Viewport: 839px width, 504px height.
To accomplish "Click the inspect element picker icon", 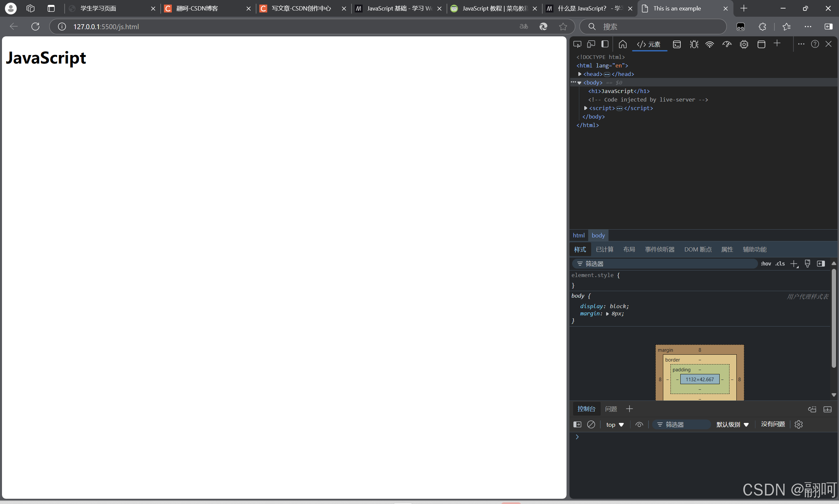I will [x=577, y=44].
